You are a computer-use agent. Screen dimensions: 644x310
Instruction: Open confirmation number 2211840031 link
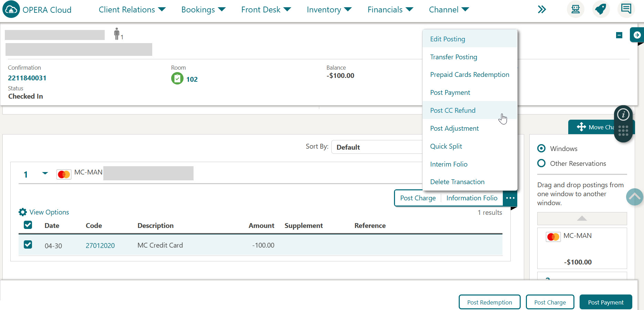coord(27,78)
